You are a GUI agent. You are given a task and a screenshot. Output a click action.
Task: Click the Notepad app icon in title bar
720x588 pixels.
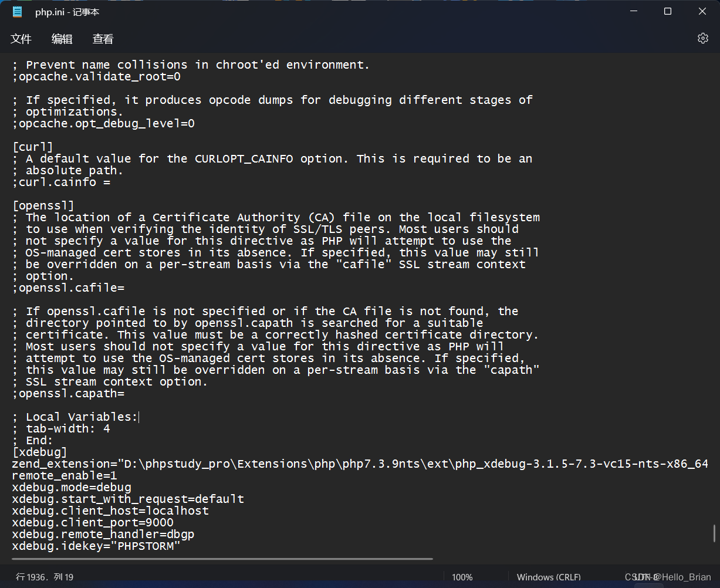(18, 12)
